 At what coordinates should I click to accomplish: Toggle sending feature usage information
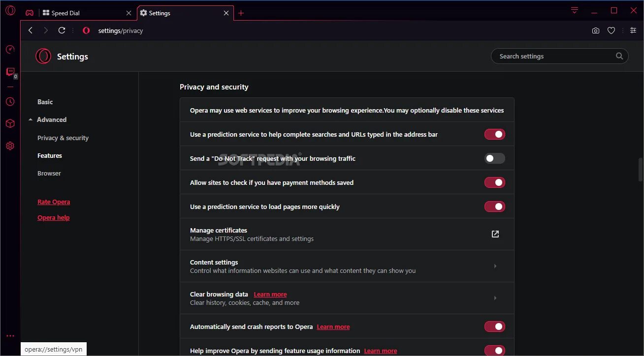[495, 351]
